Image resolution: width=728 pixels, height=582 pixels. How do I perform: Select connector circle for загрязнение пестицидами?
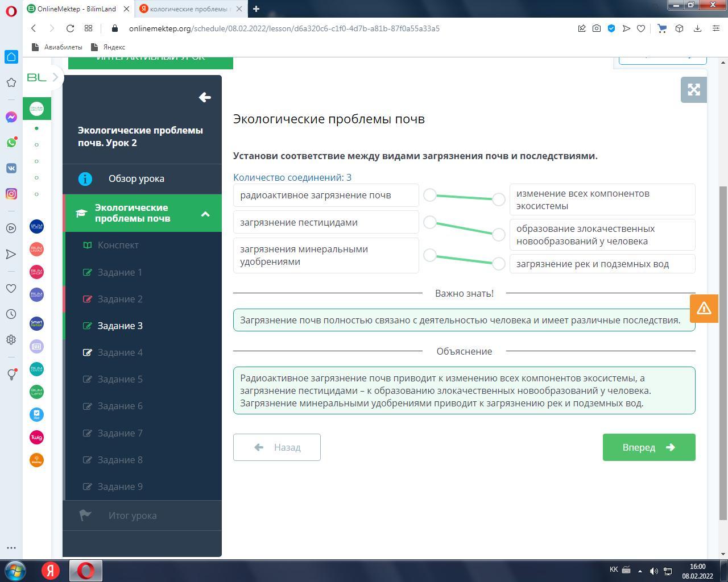point(430,222)
